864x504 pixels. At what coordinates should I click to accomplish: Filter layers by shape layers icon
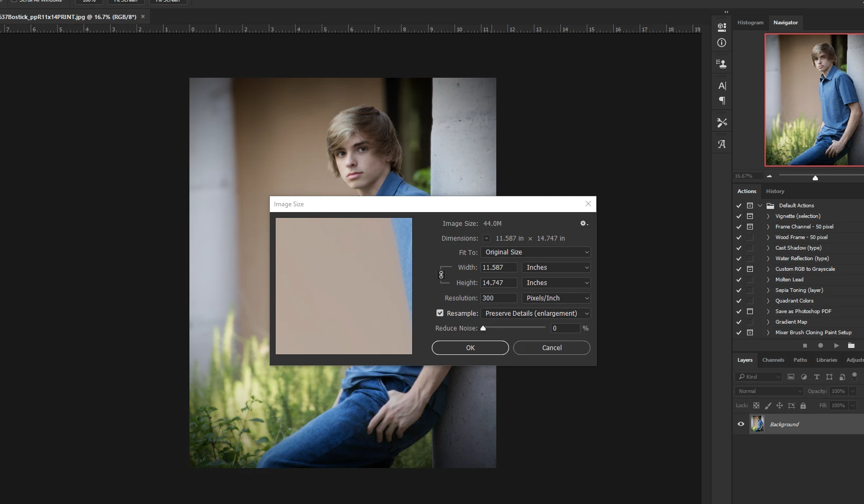[829, 377]
